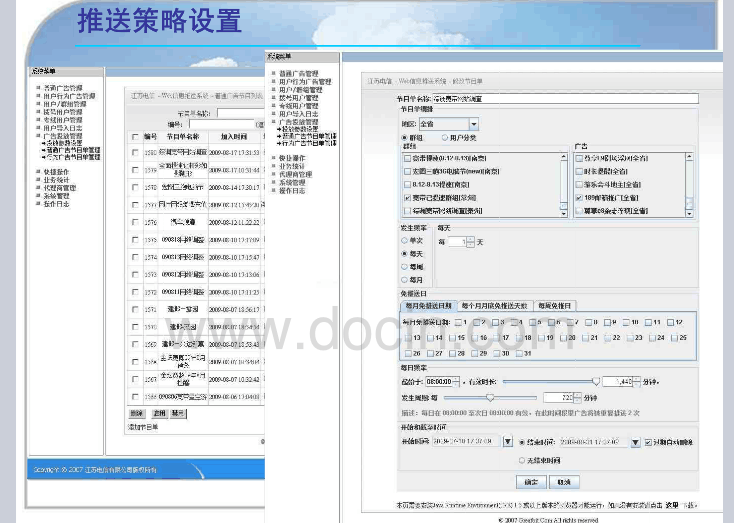Screen dimensions: 734x523
Task: Tick the day 1 no-push date checkbox
Action: coord(458,322)
